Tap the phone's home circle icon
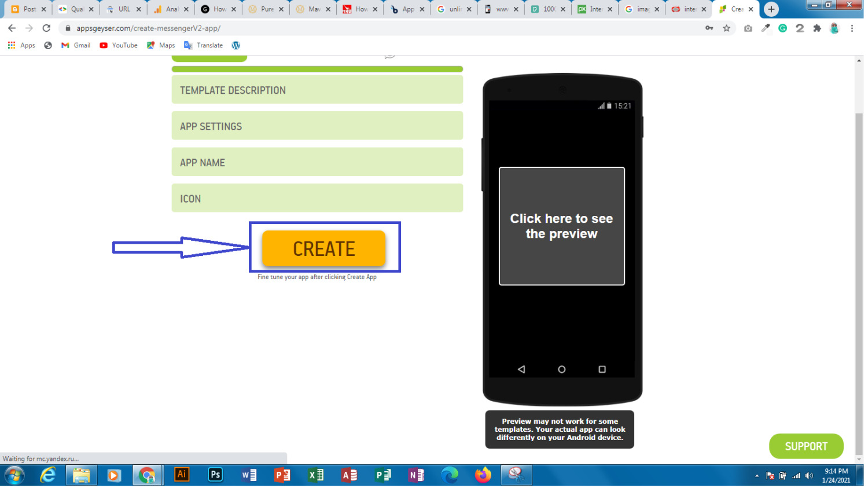 [x=561, y=369]
